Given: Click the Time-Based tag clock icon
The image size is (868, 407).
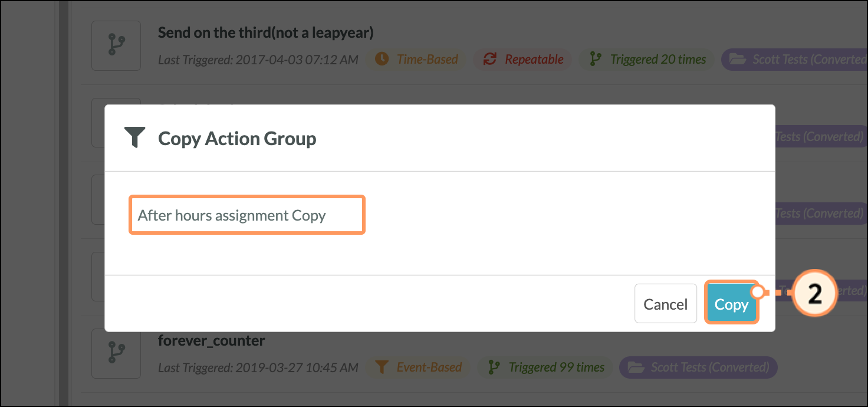Looking at the screenshot, I should [x=382, y=59].
